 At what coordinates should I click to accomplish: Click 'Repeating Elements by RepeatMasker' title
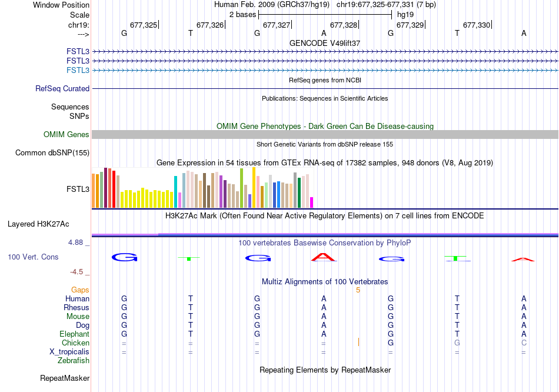pyautogui.click(x=325, y=370)
